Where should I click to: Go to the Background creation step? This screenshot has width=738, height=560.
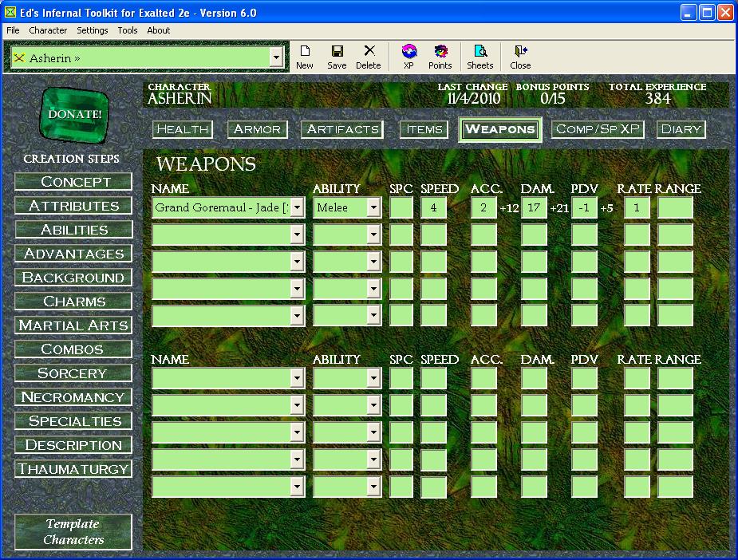pyautogui.click(x=73, y=278)
